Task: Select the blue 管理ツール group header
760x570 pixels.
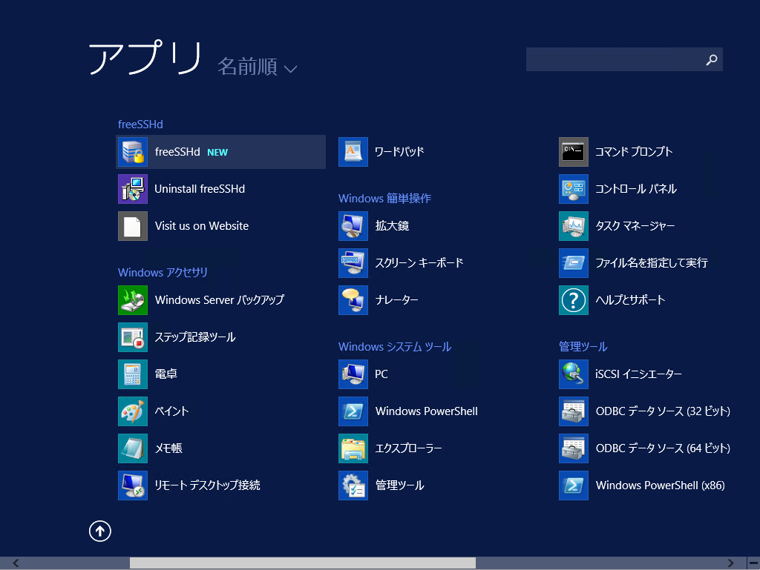Action: click(583, 347)
